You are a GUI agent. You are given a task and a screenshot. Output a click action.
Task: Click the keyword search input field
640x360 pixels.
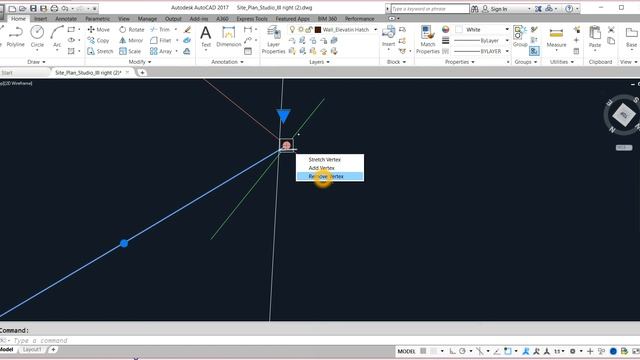(430, 9)
